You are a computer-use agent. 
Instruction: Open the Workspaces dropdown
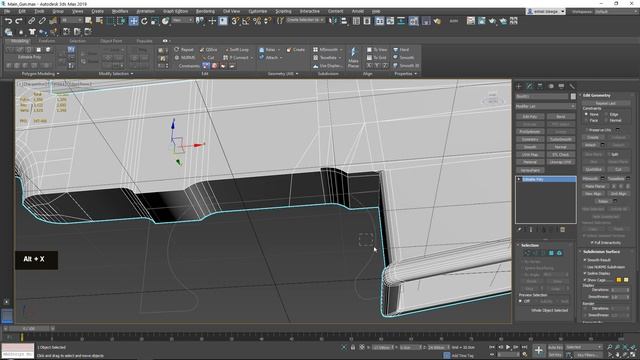click(x=616, y=11)
